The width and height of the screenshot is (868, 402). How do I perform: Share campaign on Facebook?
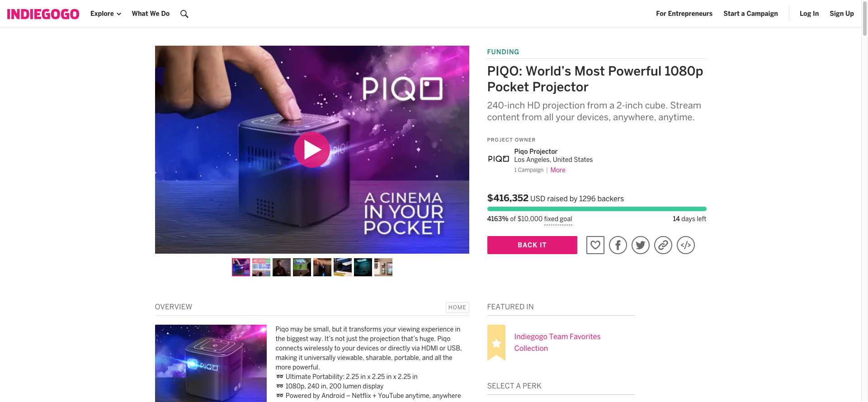[x=618, y=245]
